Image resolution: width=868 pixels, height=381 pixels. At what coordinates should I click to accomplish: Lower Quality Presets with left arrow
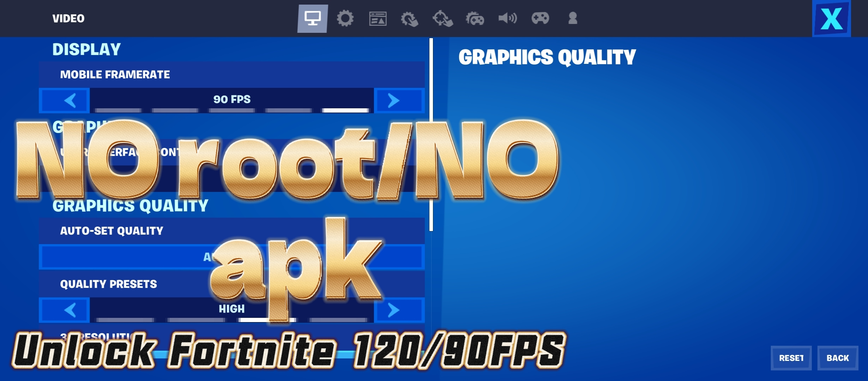pos(64,310)
